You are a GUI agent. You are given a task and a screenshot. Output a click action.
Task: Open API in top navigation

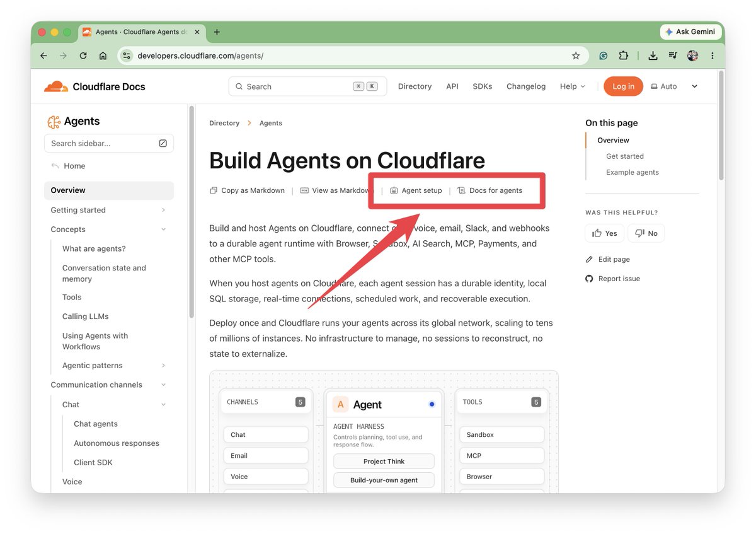[452, 86]
